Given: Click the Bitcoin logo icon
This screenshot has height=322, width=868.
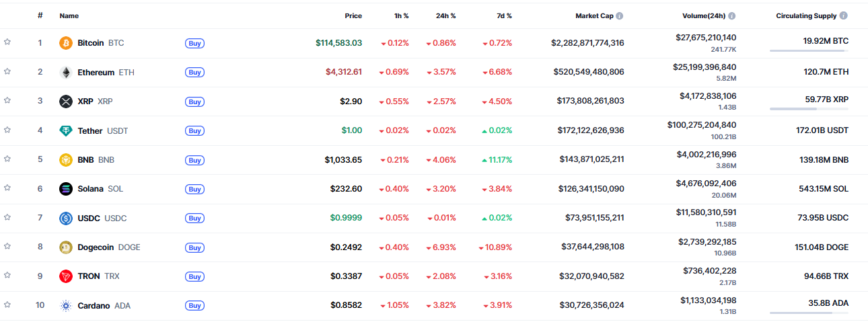Looking at the screenshot, I should [66, 43].
